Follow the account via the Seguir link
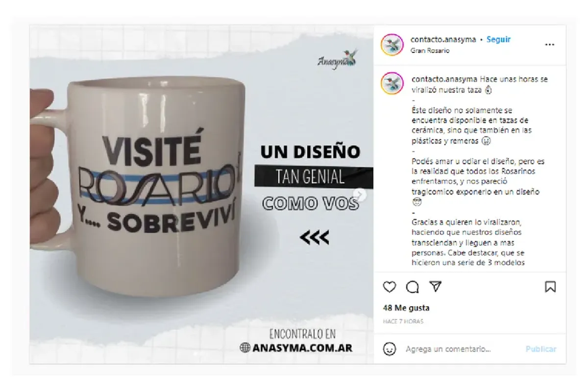Image resolution: width=588 pixels, height=392 pixels. (x=498, y=40)
